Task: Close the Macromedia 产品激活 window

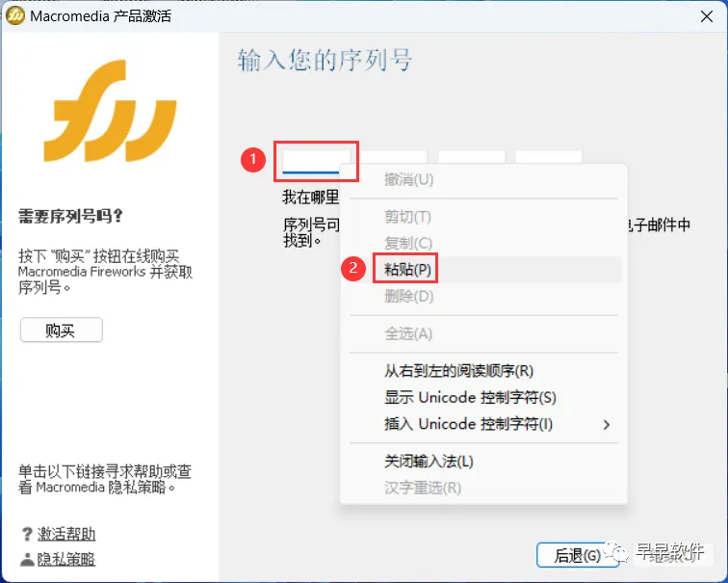Action: point(707,16)
